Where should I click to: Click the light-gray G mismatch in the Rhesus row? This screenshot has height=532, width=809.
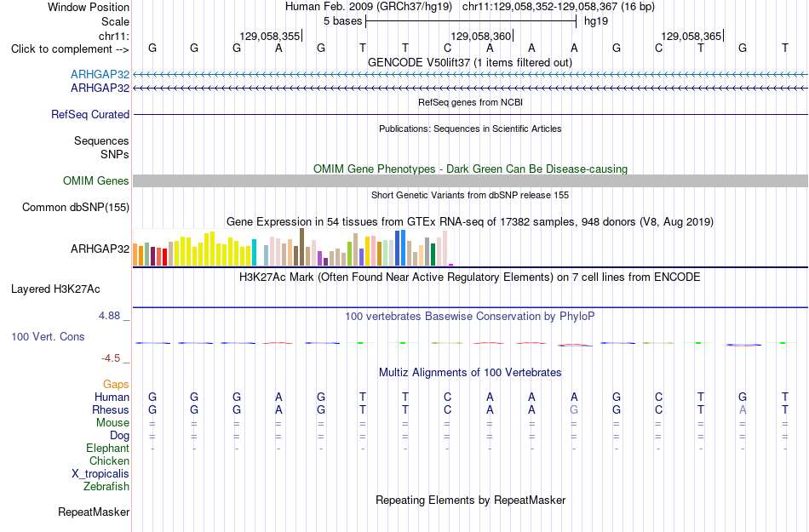[574, 409]
